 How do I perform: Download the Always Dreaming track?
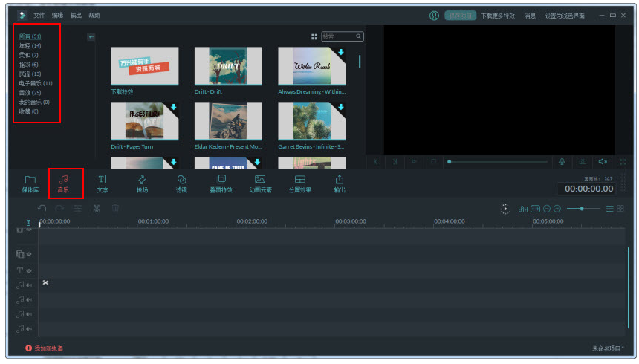pyautogui.click(x=340, y=53)
